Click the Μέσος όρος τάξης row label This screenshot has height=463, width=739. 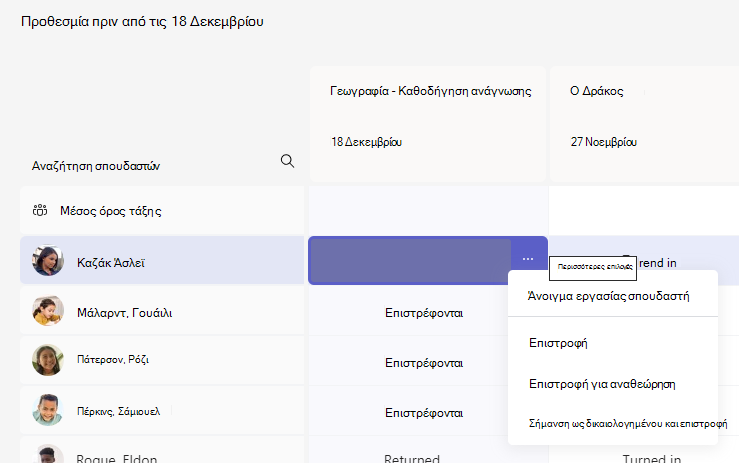click(111, 211)
